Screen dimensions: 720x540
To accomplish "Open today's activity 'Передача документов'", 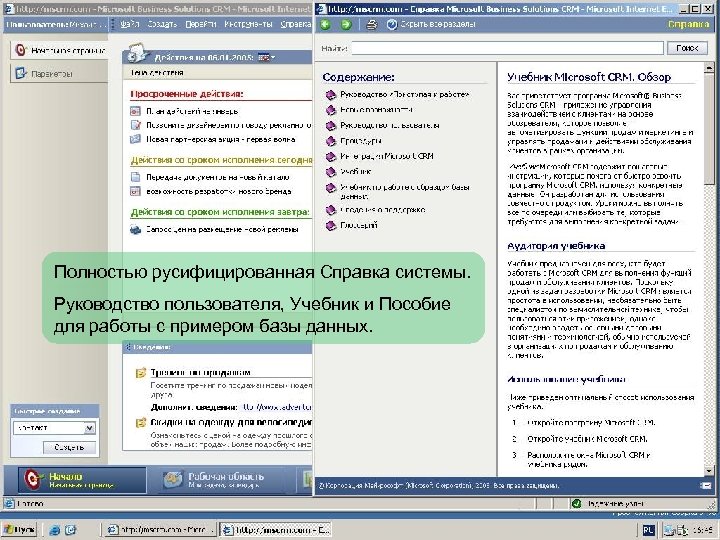I will (218, 177).
